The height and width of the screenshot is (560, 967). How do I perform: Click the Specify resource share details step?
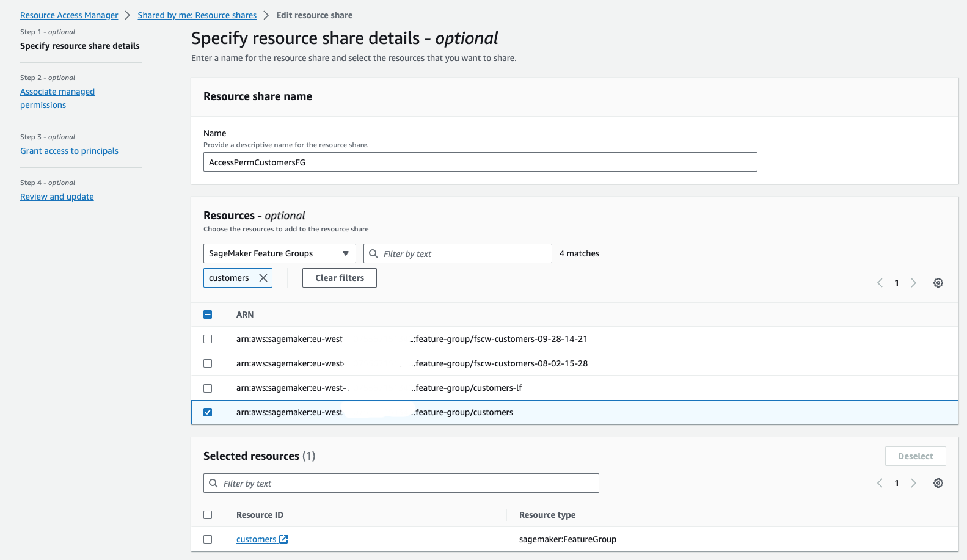click(80, 46)
